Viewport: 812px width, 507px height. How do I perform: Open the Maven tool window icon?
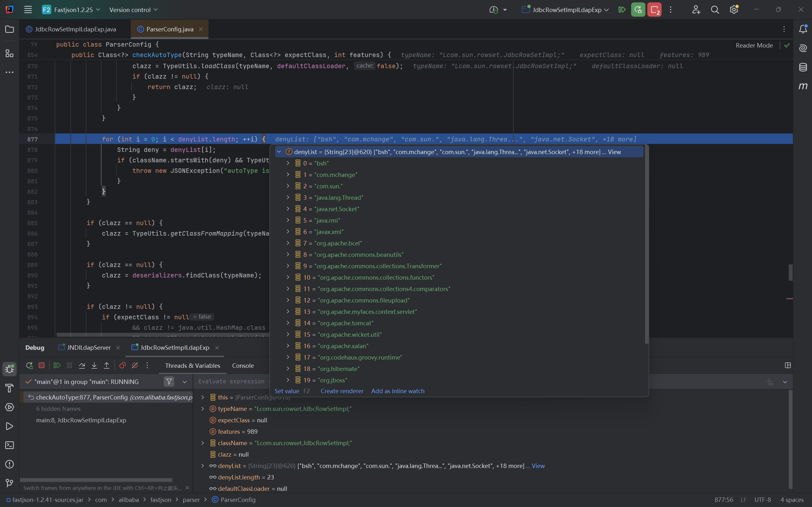803,86
